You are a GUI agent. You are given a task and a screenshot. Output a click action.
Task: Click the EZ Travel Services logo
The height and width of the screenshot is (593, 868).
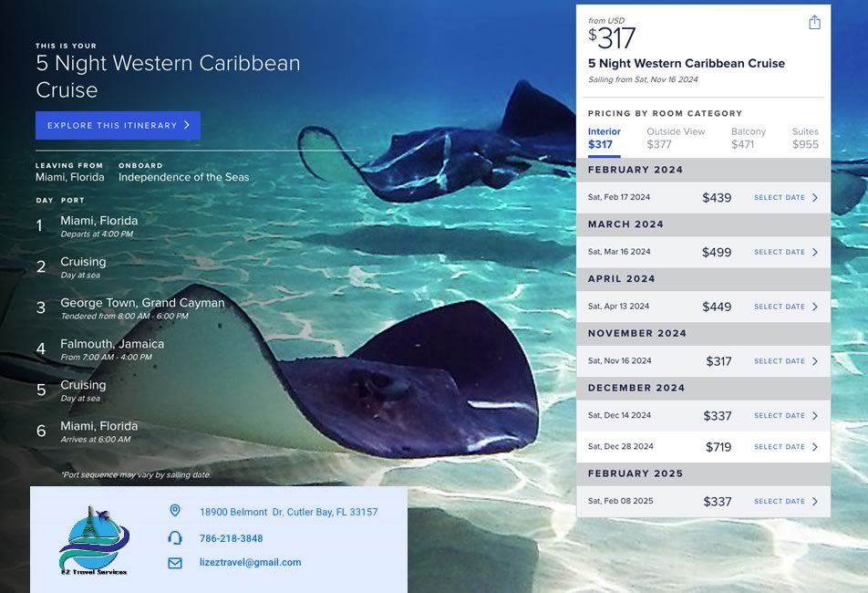95,541
